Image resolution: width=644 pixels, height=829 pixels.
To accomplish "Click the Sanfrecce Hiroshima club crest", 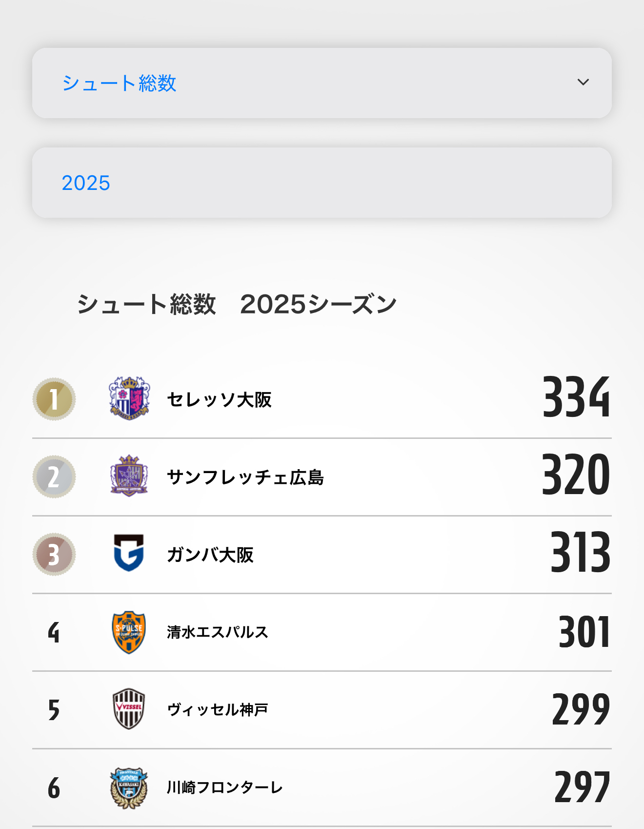I will coord(129,476).
